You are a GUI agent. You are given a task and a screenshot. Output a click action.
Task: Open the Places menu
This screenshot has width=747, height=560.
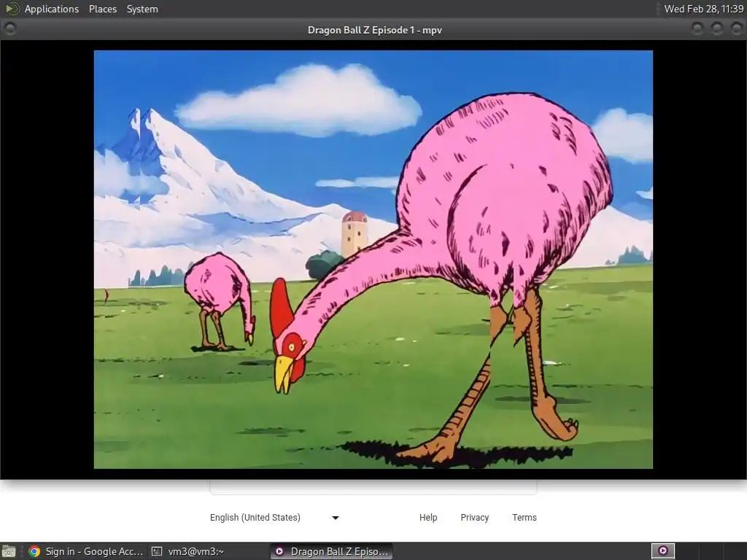[102, 9]
